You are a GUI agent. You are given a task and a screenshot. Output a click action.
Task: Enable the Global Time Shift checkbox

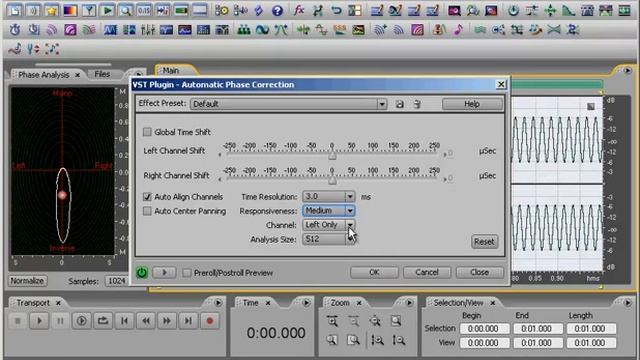(147, 132)
